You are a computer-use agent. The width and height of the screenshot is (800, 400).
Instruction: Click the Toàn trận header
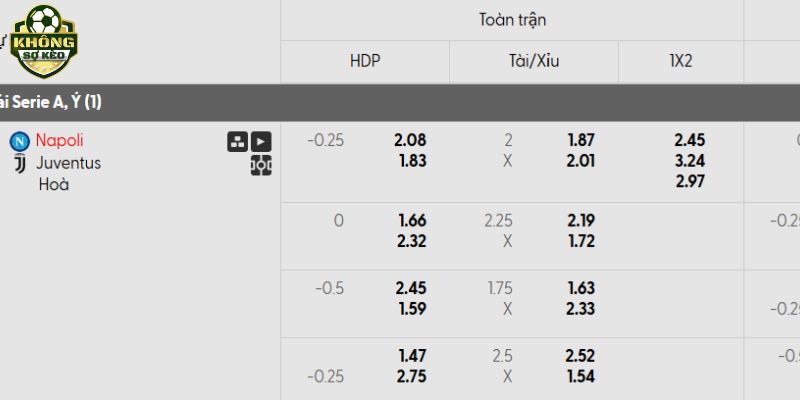pos(512,20)
